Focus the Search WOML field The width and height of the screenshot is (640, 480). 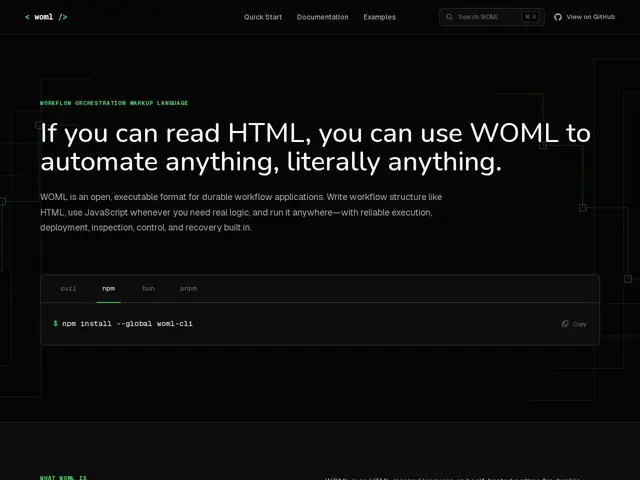[491, 17]
